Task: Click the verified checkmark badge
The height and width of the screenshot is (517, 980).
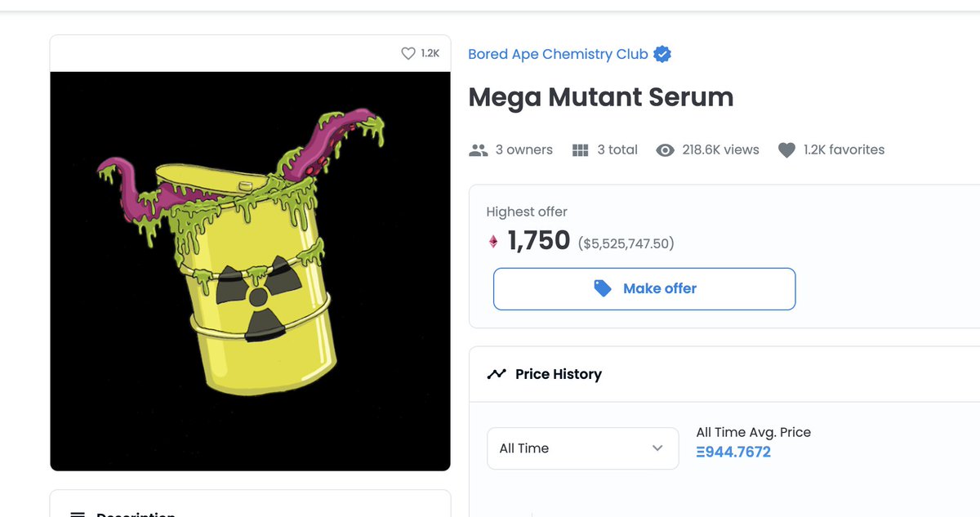Action: pyautogui.click(x=662, y=55)
